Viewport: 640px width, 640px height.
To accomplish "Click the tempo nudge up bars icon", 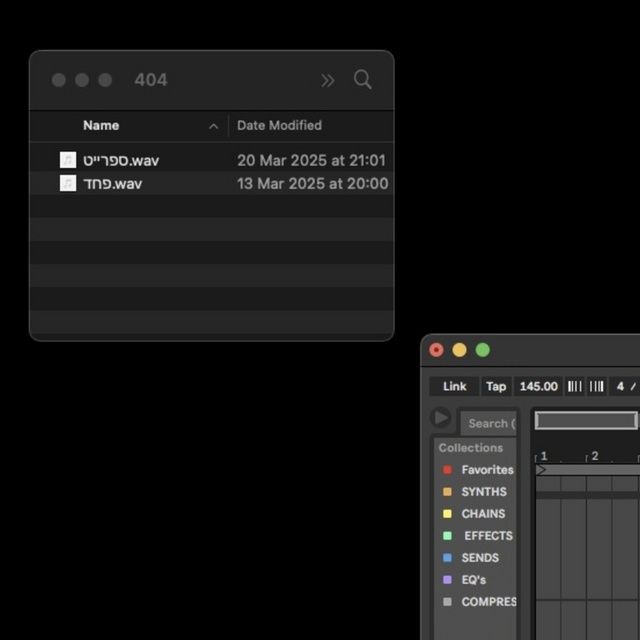I will pyautogui.click(x=596, y=386).
